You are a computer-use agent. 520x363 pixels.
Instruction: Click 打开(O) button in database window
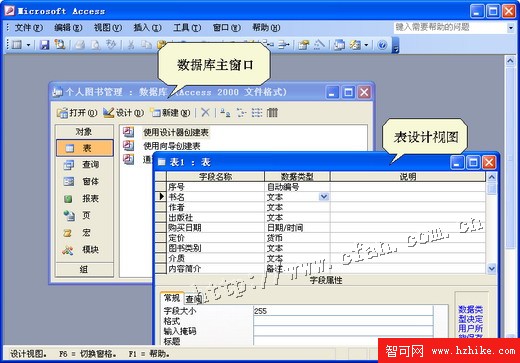point(77,113)
